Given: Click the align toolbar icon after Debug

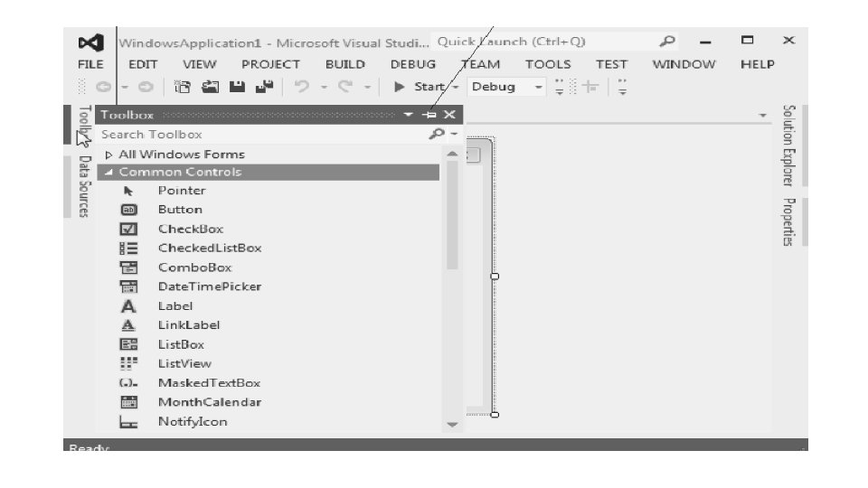Looking at the screenshot, I should pyautogui.click(x=590, y=87).
